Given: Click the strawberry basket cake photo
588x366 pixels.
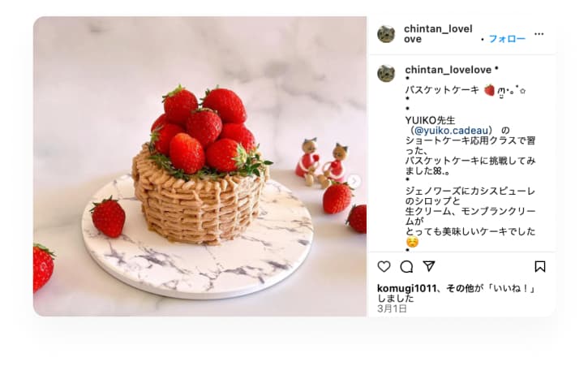Looking at the screenshot, I should 200,166.
